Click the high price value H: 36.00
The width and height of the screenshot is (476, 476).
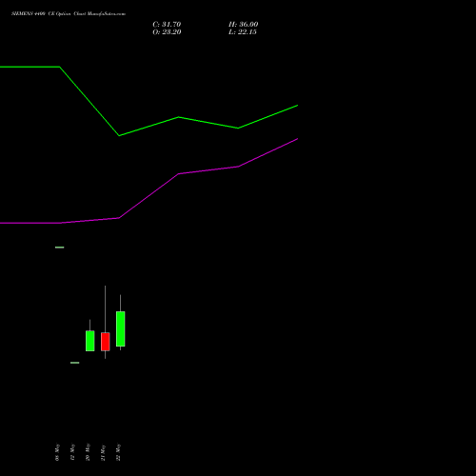(x=243, y=25)
